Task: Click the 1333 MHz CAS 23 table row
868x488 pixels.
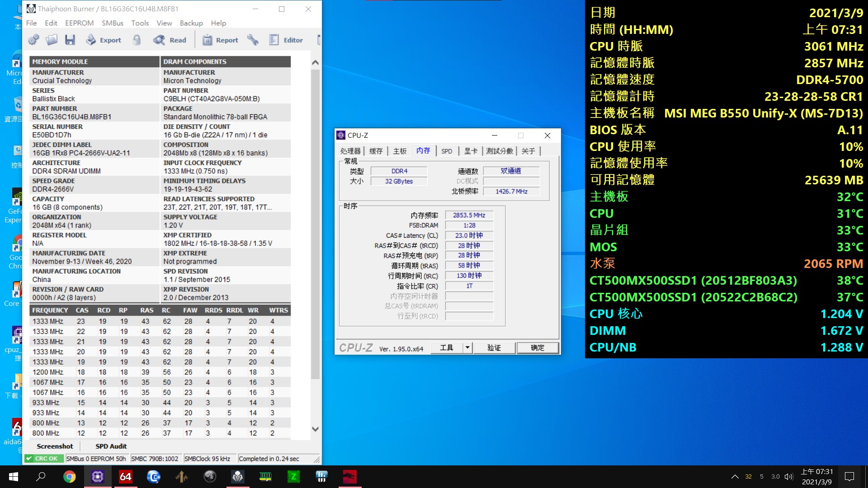Action: coord(160,321)
